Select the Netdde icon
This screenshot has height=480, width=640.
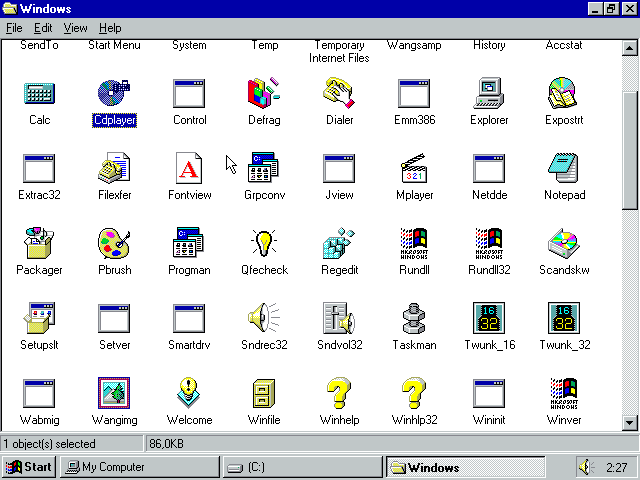pyautogui.click(x=489, y=169)
